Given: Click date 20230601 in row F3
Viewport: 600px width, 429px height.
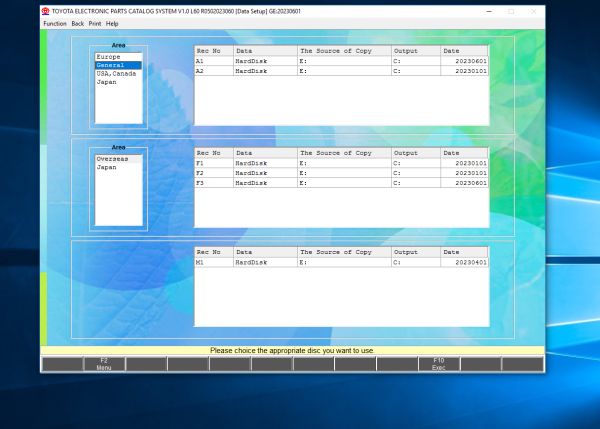Looking at the screenshot, I should [x=464, y=183].
